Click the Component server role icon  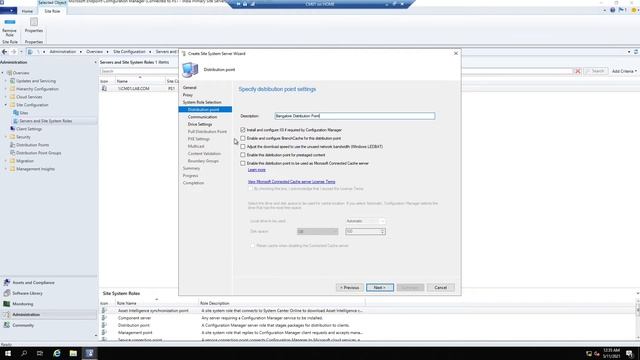pos(104,318)
